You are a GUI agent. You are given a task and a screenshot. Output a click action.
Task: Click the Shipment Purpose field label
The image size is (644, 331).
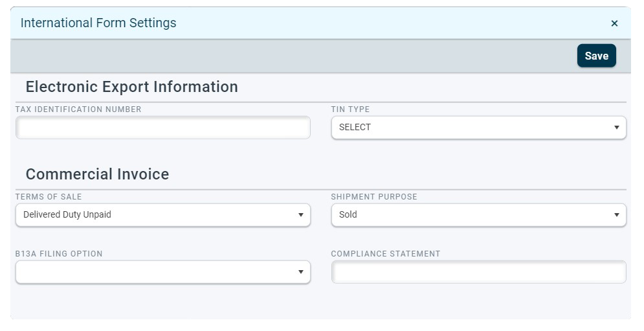pos(373,197)
